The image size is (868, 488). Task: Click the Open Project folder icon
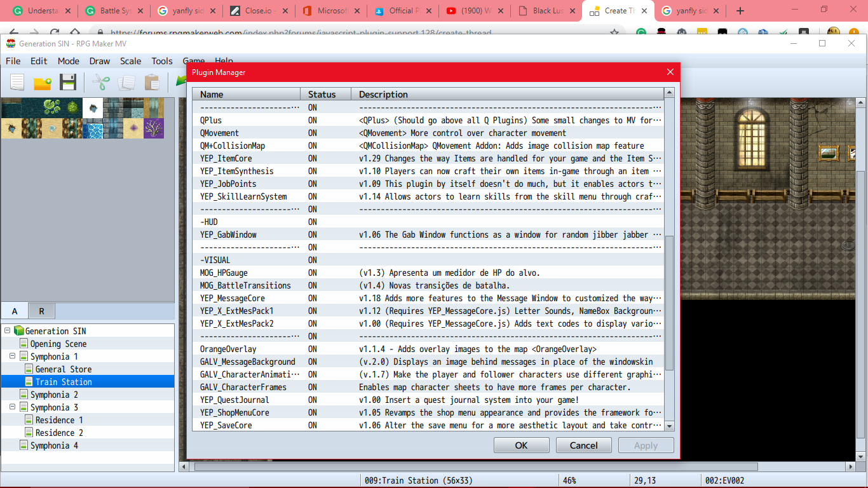(x=43, y=82)
